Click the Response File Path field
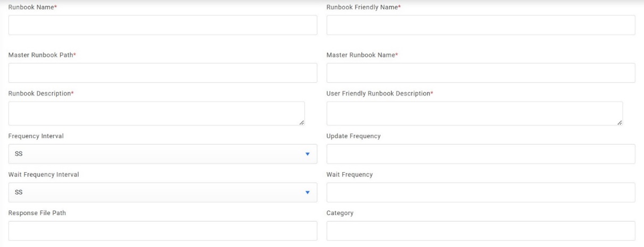The width and height of the screenshot is (644, 247). tap(162, 231)
